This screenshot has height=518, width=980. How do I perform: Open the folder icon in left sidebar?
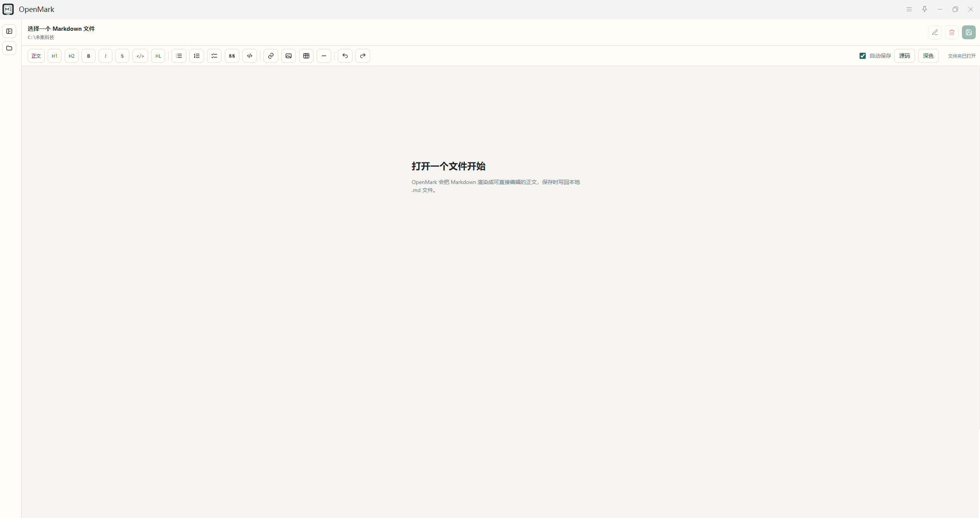9,48
